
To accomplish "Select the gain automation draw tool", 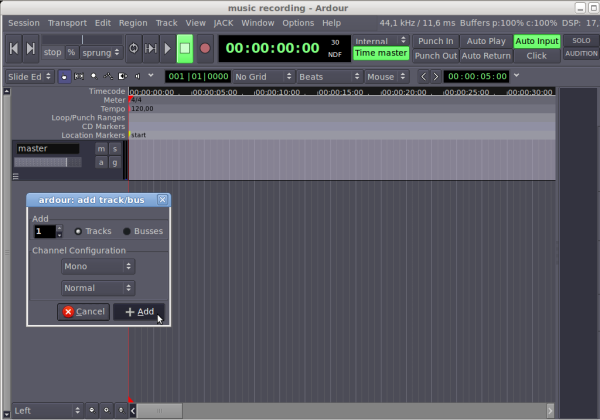I will coord(108,77).
